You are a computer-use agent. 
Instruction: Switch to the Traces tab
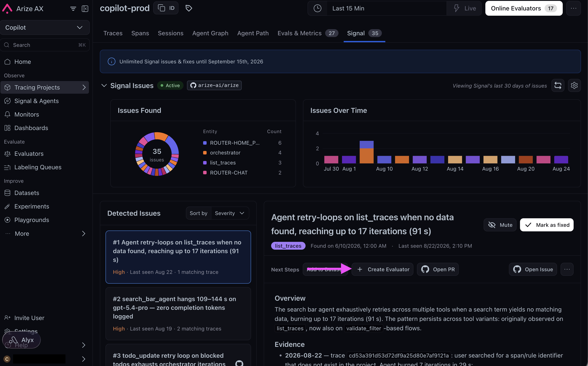point(113,33)
